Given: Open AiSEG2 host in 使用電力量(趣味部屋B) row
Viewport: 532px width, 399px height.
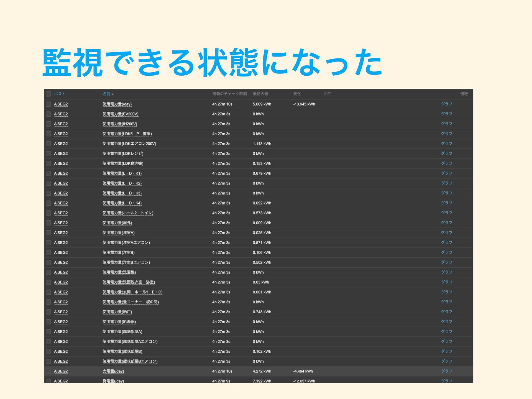Looking at the screenshot, I should (x=61, y=351).
